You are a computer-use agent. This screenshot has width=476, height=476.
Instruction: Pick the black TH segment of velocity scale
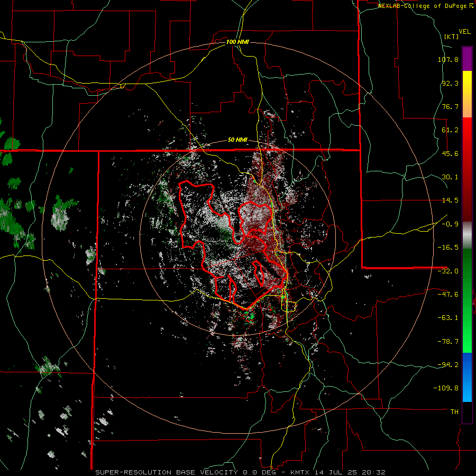pos(467,412)
